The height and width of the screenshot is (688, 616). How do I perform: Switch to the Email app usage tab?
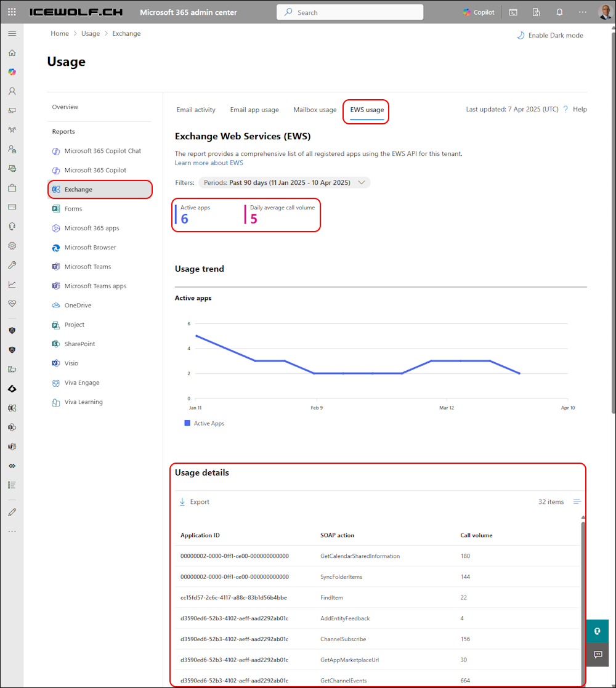(254, 110)
